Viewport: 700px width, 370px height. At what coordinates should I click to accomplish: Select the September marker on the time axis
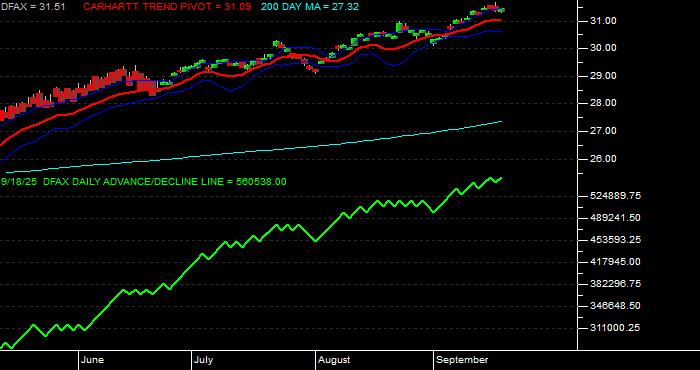tap(462, 360)
